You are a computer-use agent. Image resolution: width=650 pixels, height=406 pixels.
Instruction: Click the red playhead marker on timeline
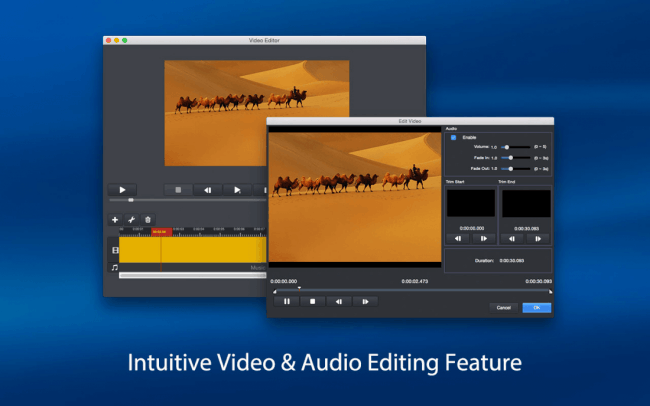tap(160, 231)
